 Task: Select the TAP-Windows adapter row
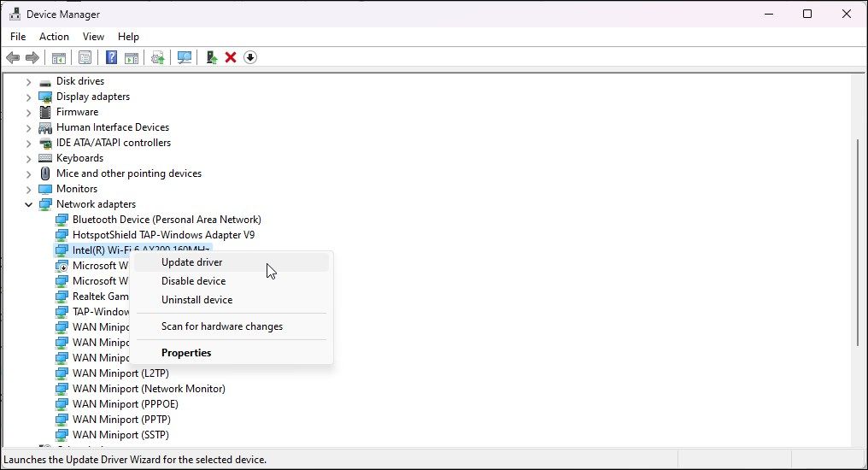click(x=92, y=312)
